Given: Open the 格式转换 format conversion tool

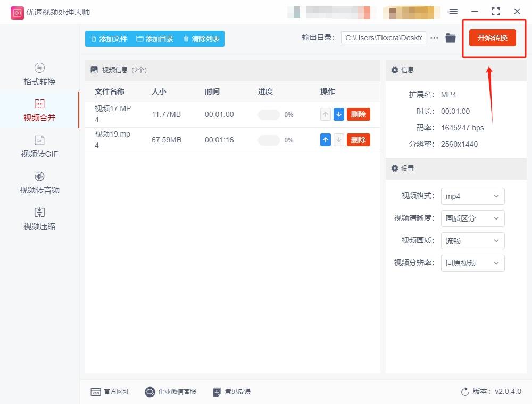Looking at the screenshot, I should click(x=39, y=74).
